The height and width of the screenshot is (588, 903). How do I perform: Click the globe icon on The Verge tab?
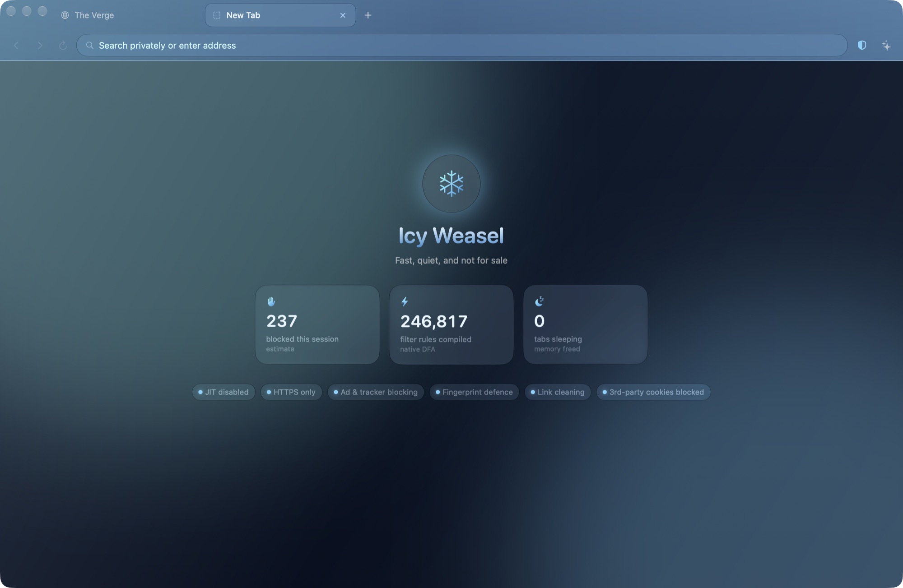pyautogui.click(x=65, y=15)
